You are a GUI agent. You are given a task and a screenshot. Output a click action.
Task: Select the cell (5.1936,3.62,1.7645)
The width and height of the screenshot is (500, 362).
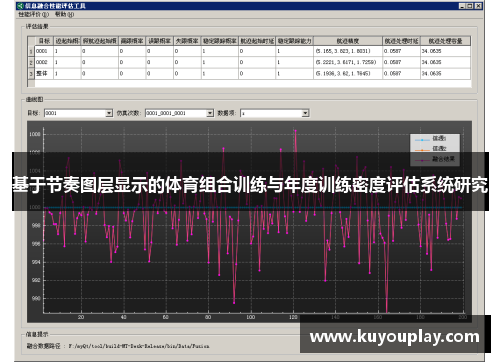coord(348,74)
